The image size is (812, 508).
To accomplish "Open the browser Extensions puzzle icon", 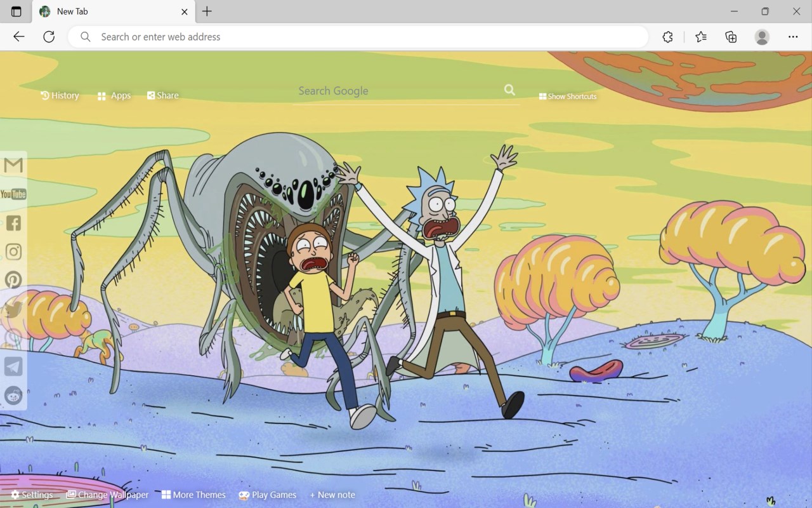I will click(x=667, y=37).
